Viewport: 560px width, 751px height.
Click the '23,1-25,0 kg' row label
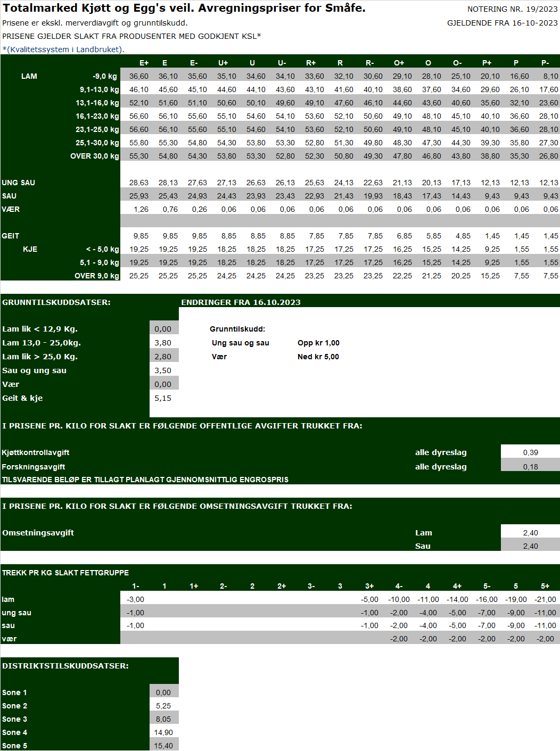[97, 129]
